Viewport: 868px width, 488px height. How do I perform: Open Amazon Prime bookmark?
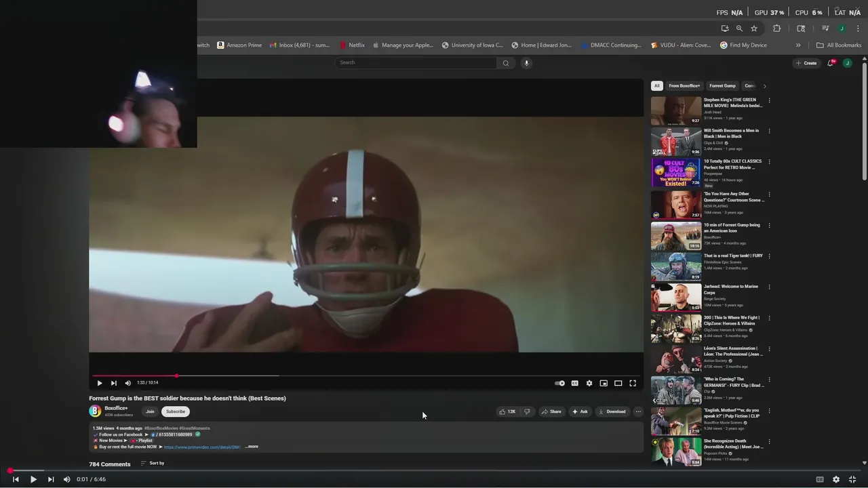239,45
